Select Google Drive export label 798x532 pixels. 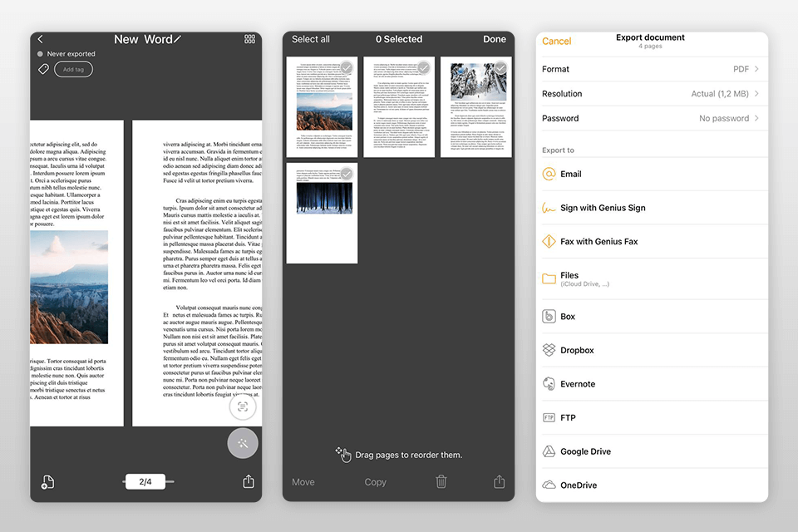[585, 451]
